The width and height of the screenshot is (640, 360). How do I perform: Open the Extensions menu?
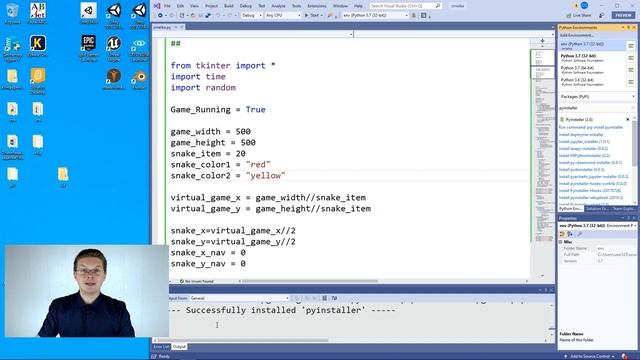click(317, 6)
